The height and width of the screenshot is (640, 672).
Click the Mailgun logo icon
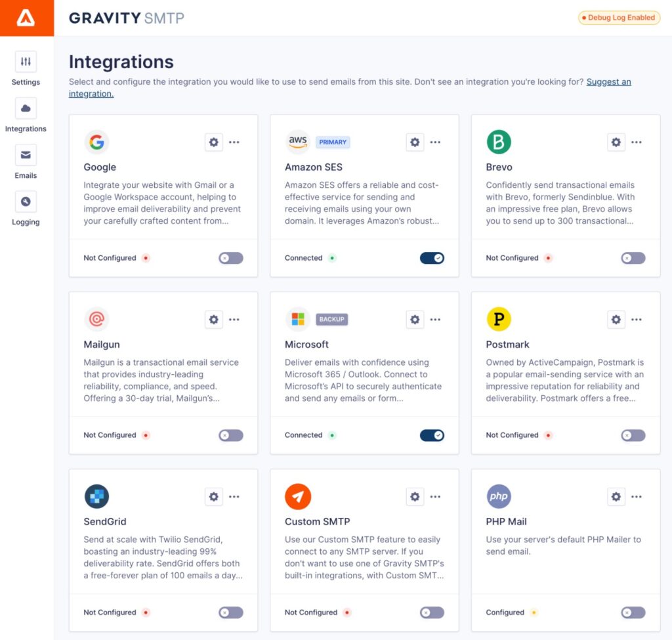click(x=96, y=320)
